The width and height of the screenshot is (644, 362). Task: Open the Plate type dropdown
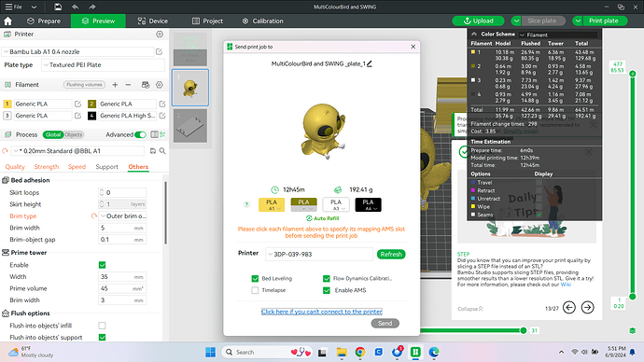[x=103, y=65]
